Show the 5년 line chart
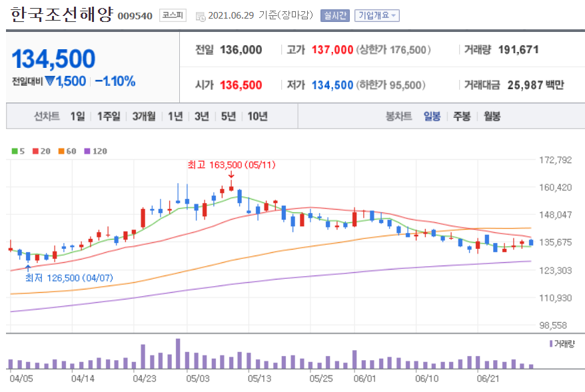 click(x=229, y=116)
